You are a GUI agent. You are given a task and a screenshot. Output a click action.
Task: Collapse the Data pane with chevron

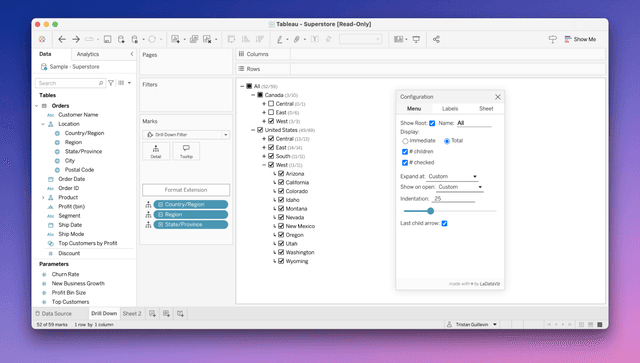click(132, 54)
